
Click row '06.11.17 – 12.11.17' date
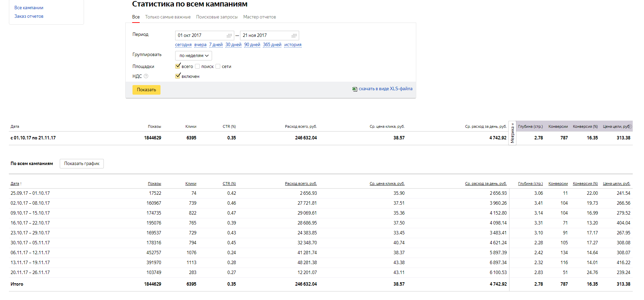pyautogui.click(x=30, y=253)
